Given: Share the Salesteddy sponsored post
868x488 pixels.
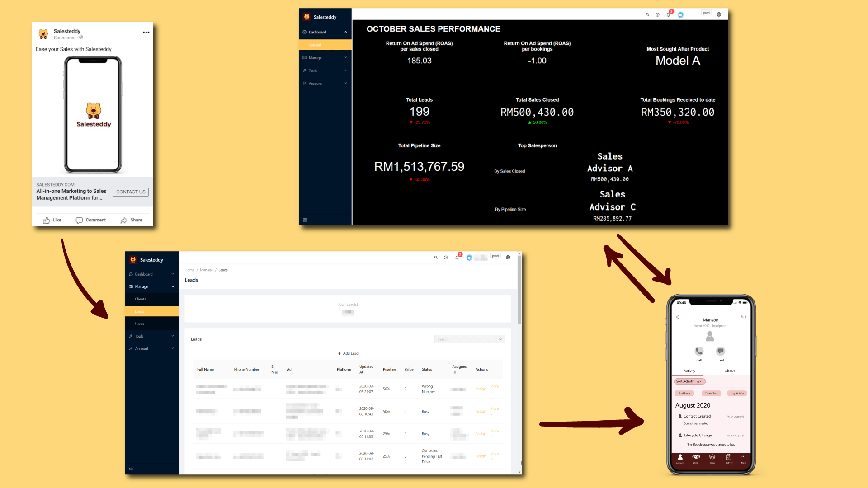Looking at the screenshot, I should [x=132, y=220].
